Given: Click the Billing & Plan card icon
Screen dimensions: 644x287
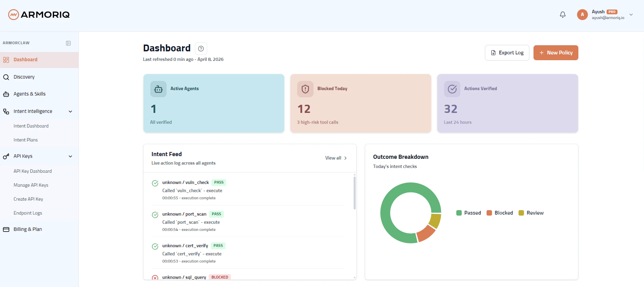Looking at the screenshot, I should coord(6,230).
